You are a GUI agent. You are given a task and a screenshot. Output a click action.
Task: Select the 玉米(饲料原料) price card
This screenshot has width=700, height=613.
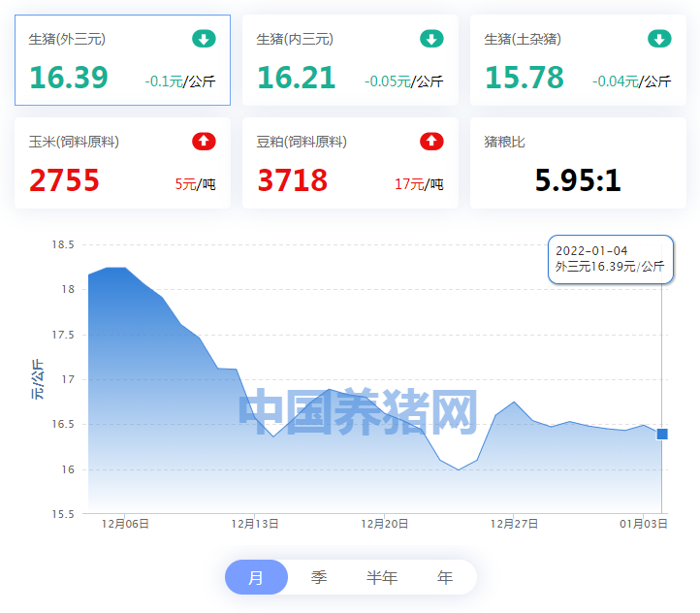(x=122, y=163)
